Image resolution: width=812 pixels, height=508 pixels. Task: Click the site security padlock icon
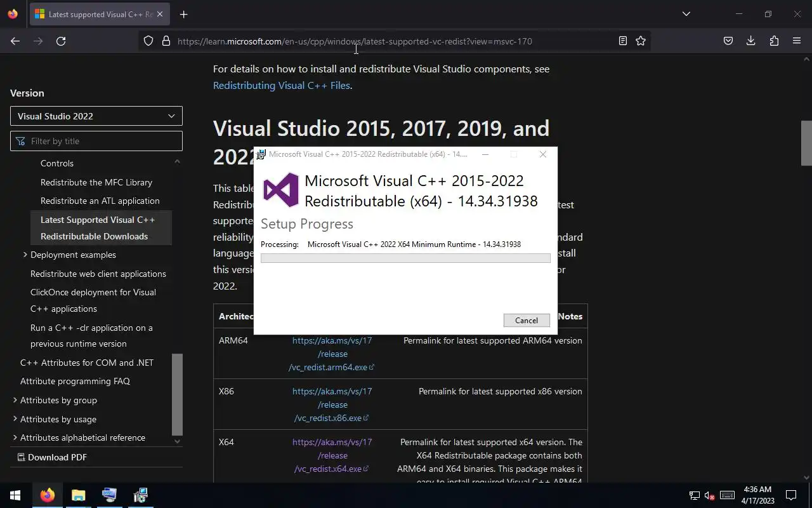[166, 41]
